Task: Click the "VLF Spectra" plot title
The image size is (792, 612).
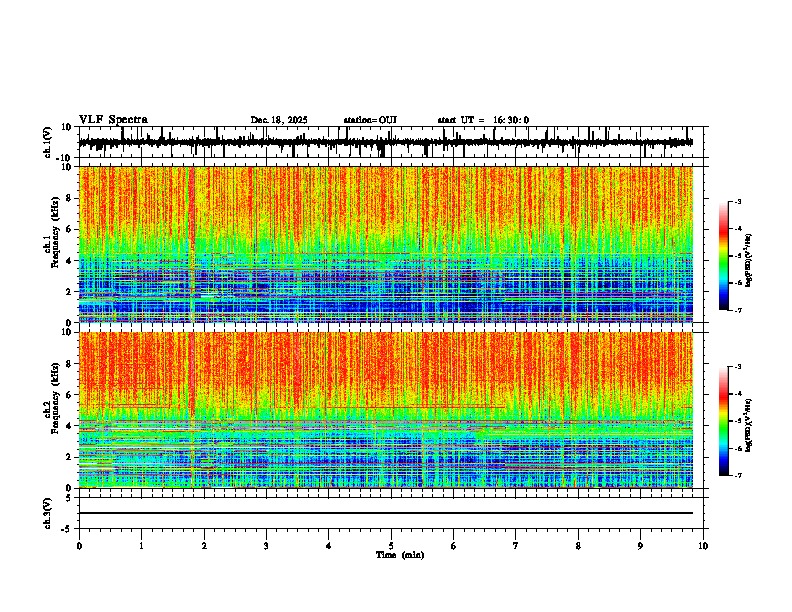Action: tap(113, 120)
